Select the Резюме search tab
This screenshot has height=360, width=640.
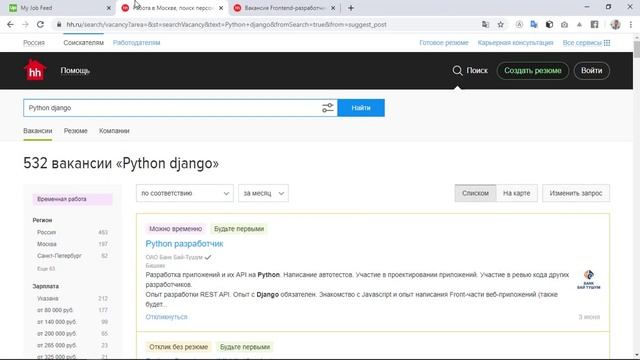pyautogui.click(x=76, y=131)
